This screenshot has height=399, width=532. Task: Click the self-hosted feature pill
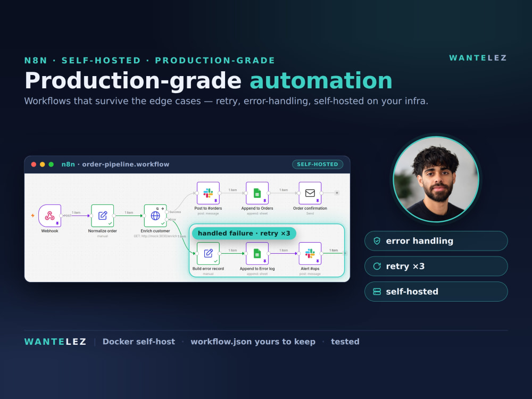tap(436, 292)
